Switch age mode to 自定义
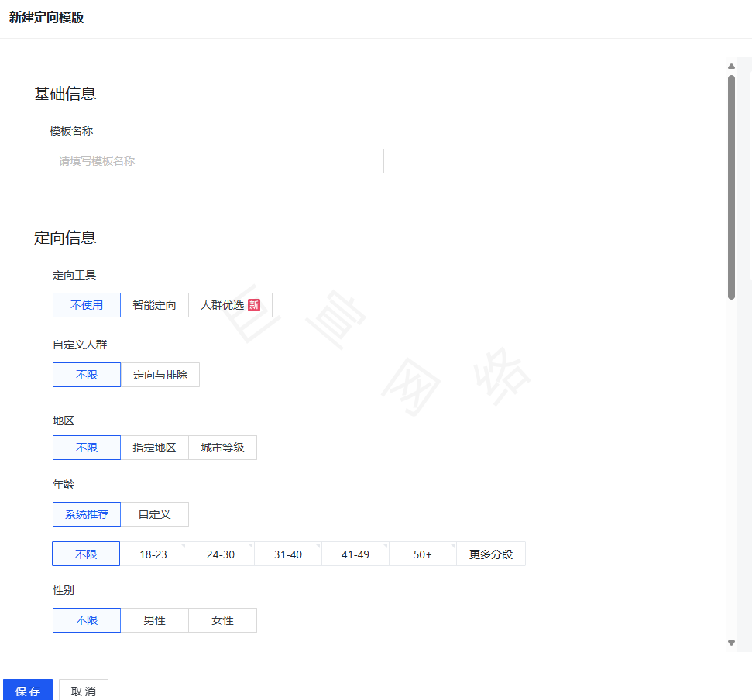 click(154, 514)
